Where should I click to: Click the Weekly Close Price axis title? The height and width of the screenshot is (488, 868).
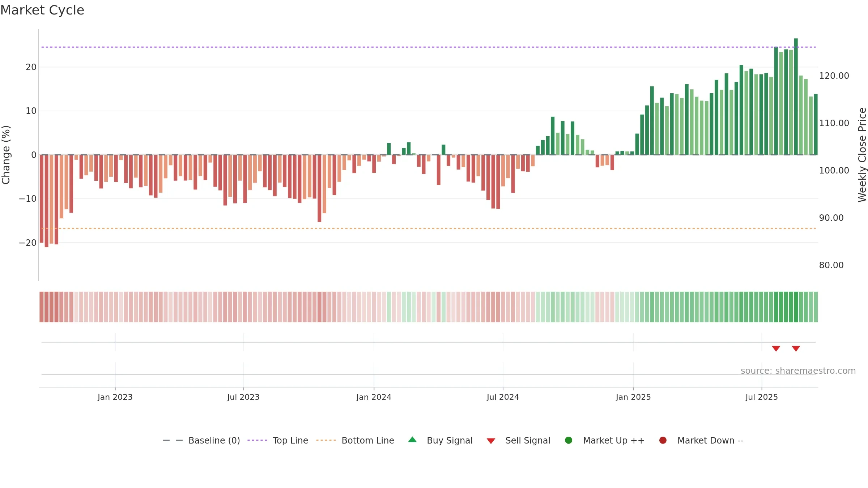pos(862,155)
